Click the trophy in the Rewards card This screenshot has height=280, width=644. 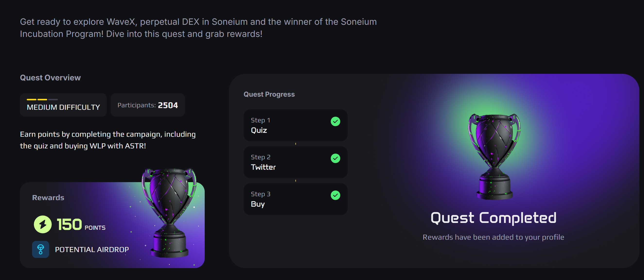(169, 212)
